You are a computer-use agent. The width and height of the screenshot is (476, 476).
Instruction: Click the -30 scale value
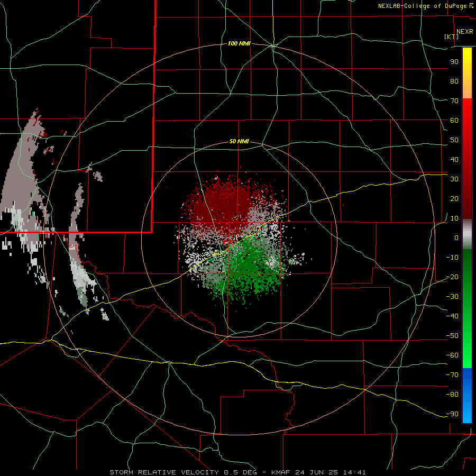452,297
